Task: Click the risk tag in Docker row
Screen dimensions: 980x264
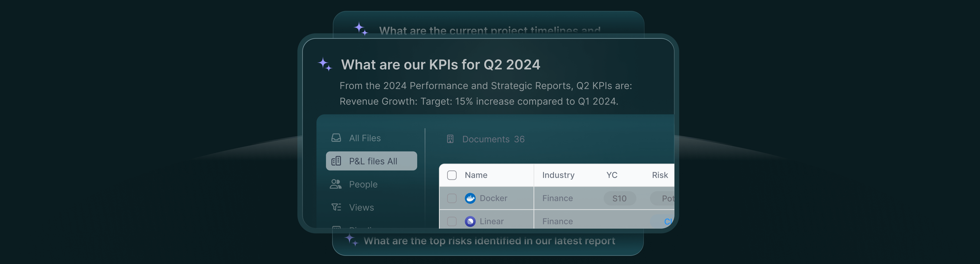Action: pyautogui.click(x=662, y=198)
